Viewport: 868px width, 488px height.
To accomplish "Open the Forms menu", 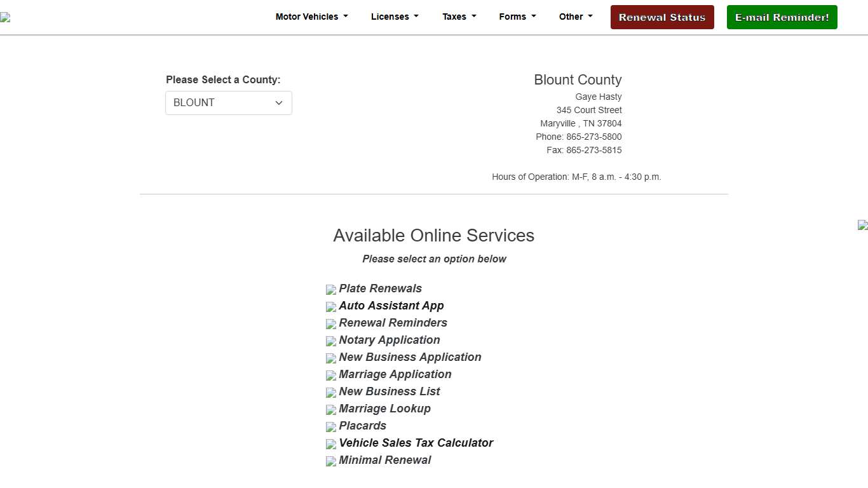I will point(517,17).
